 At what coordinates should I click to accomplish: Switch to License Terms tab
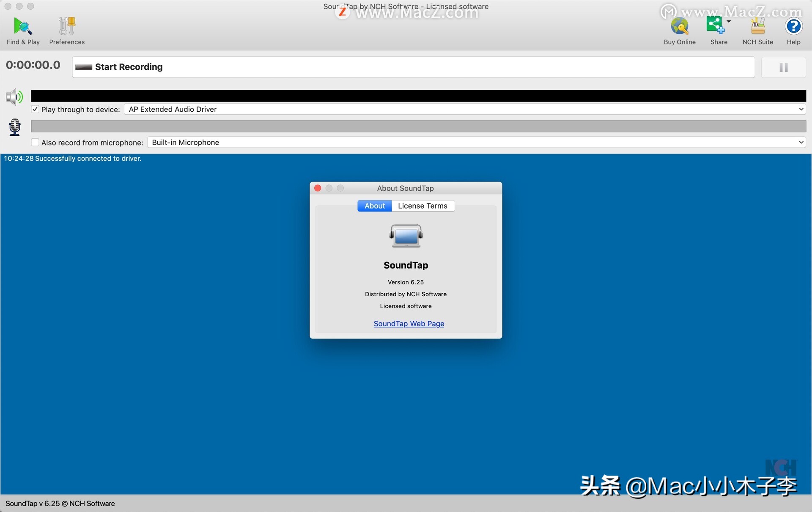pyautogui.click(x=422, y=205)
